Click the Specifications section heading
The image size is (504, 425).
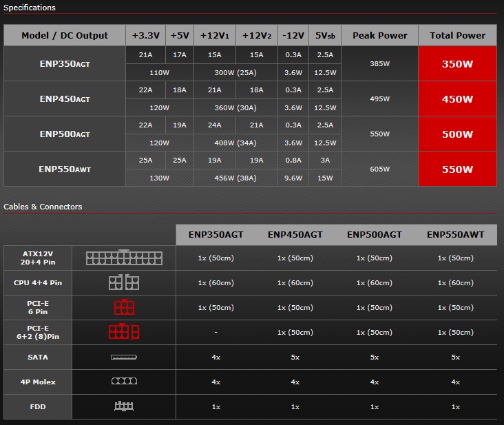[29, 8]
